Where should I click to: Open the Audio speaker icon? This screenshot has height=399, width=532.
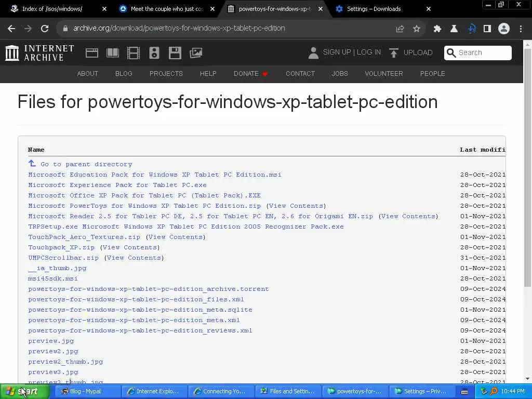point(154,53)
